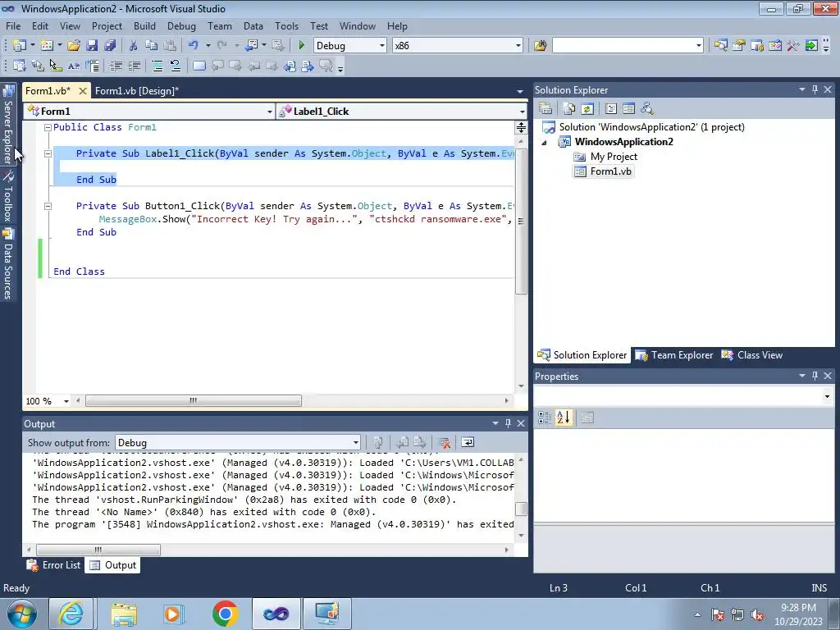Open the Toolbox side panel
This screenshot has height=630, width=840.
pyautogui.click(x=8, y=196)
